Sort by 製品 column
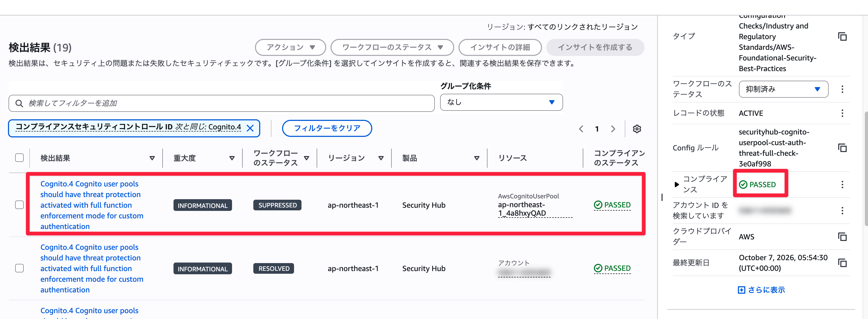The height and width of the screenshot is (319, 868). [477, 158]
